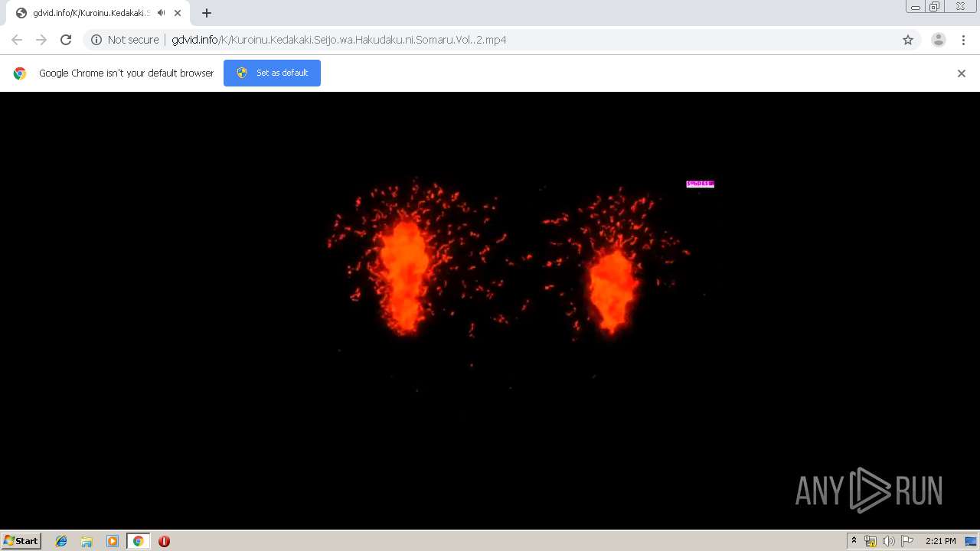Go back to the previous page
This screenshot has width=980, height=551.
[x=17, y=40]
